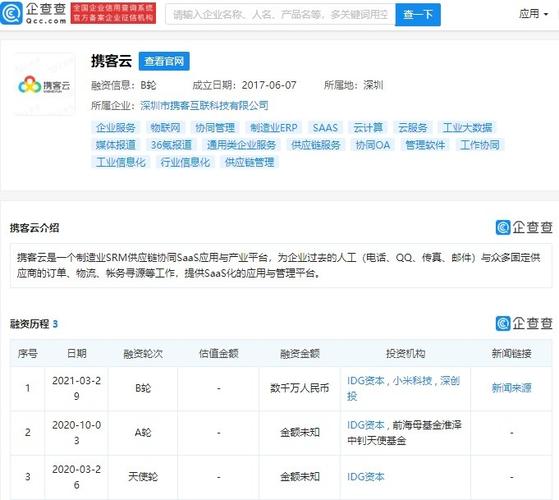Viewport: 559px width, 500px height.
Task: Select the 工作协同 tag
Action: 479,145
